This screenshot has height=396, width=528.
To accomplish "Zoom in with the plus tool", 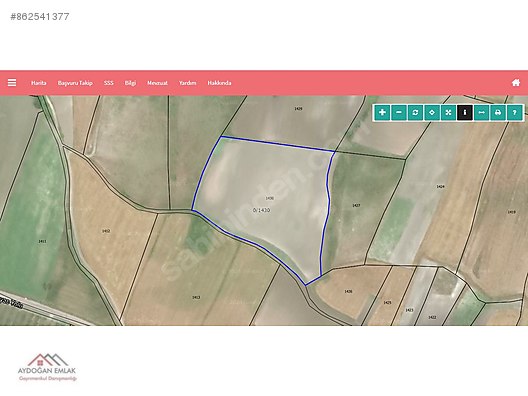I will pyautogui.click(x=382, y=112).
